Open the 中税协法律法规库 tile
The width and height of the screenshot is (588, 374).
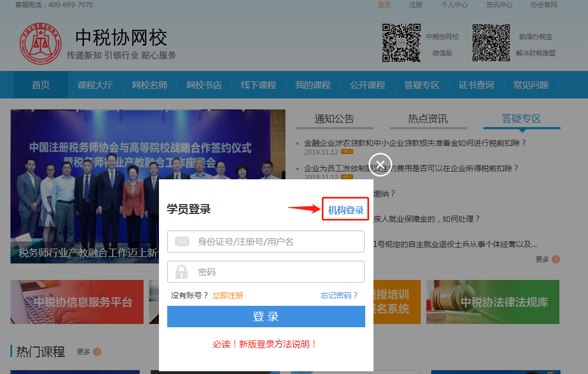(493, 302)
